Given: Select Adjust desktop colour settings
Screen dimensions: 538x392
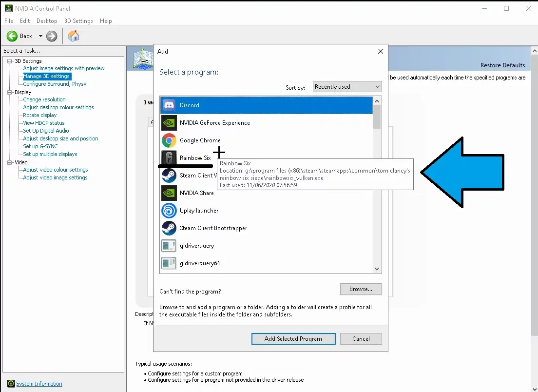Looking at the screenshot, I should (x=58, y=107).
